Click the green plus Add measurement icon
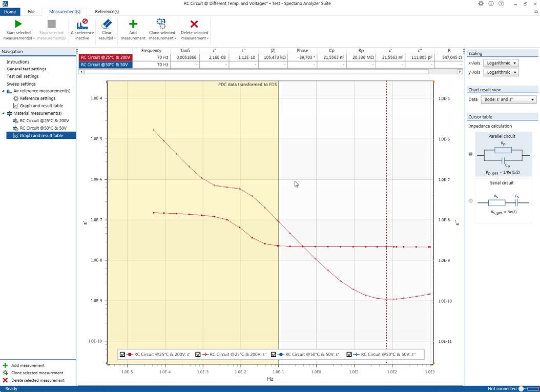540x392 pixels. click(133, 24)
